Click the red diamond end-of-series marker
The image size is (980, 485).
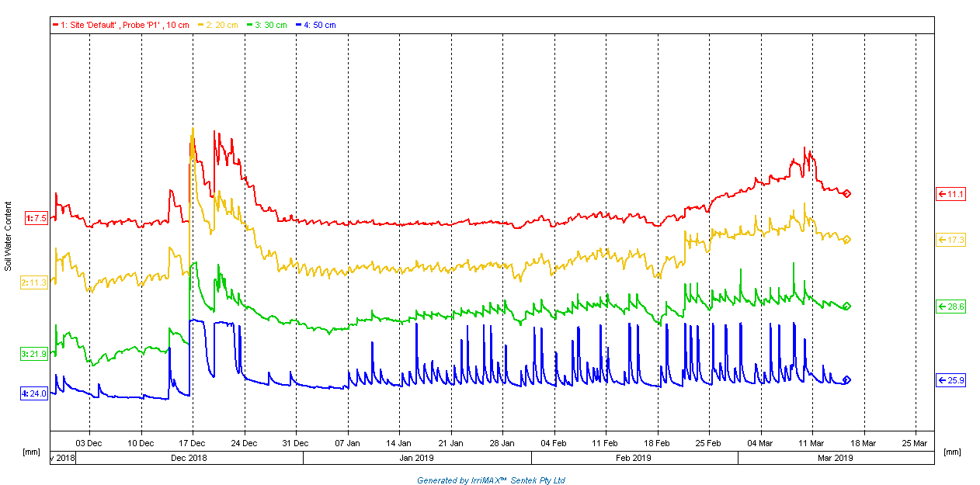pos(847,193)
